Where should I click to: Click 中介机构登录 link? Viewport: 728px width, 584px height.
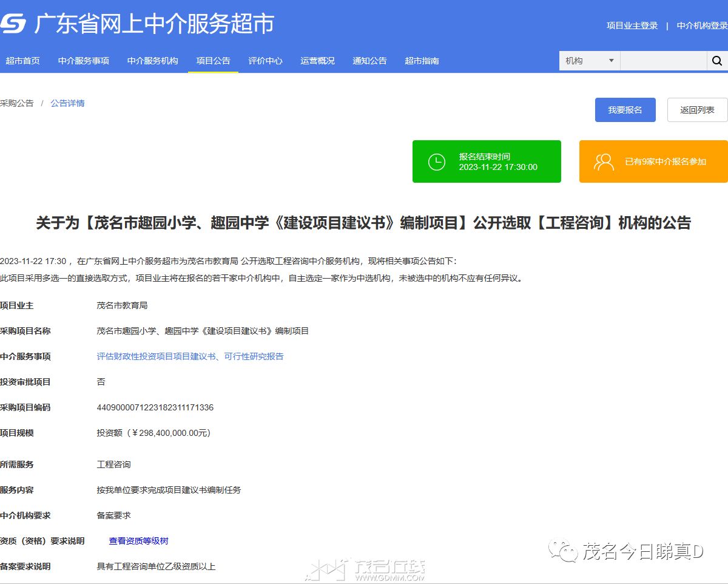point(703,25)
